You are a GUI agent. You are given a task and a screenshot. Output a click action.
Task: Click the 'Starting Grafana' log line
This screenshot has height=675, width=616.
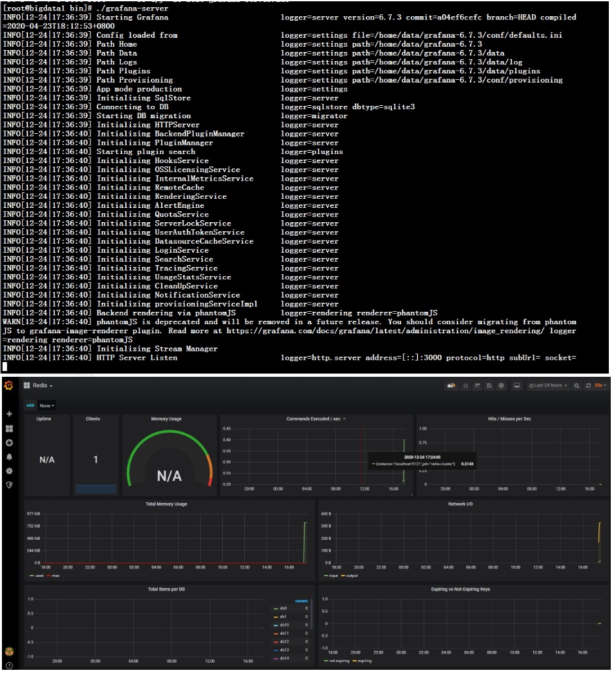[x=132, y=18]
